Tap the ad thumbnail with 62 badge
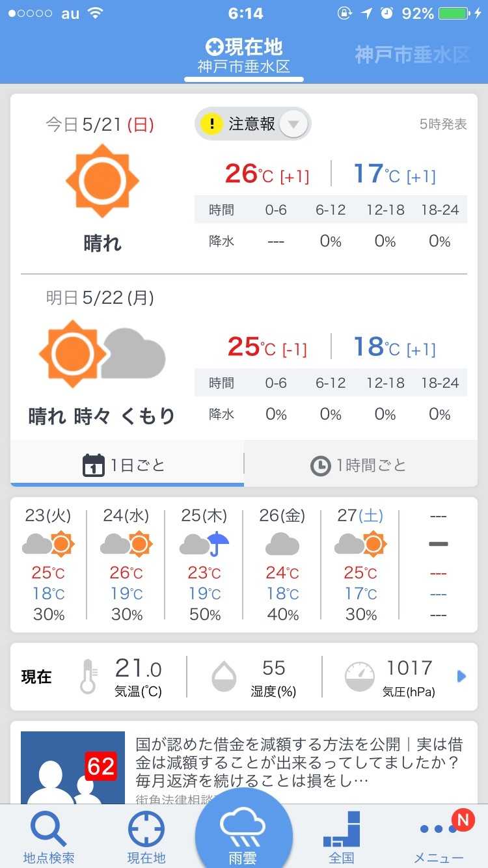Viewport: 488px width, 868px height. click(x=72, y=768)
